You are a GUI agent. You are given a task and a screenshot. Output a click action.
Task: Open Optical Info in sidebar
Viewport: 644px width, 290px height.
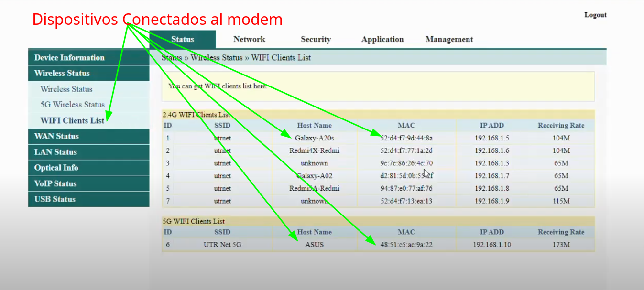point(56,168)
